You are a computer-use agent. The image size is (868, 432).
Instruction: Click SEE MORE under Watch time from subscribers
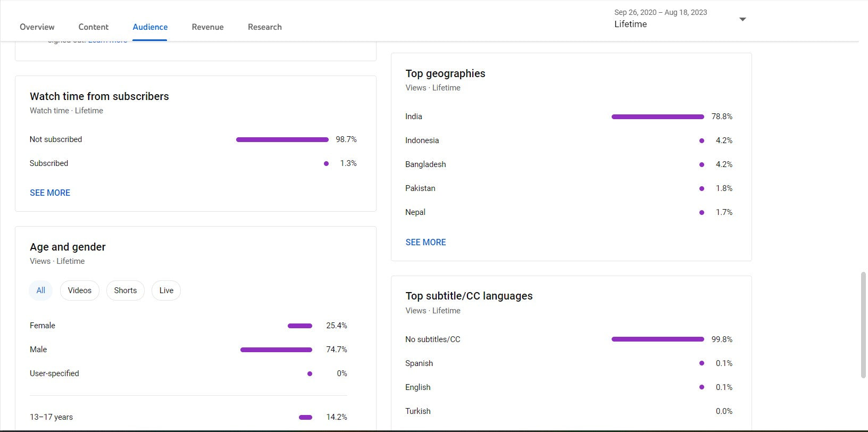[x=50, y=193]
